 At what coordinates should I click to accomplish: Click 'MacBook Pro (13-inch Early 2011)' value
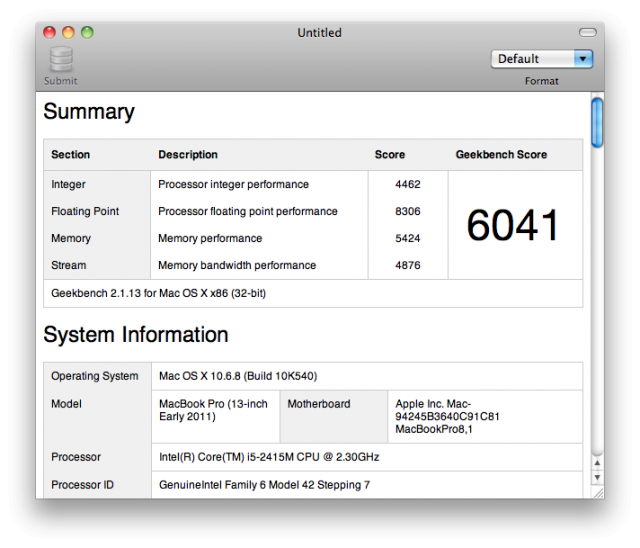(213, 410)
